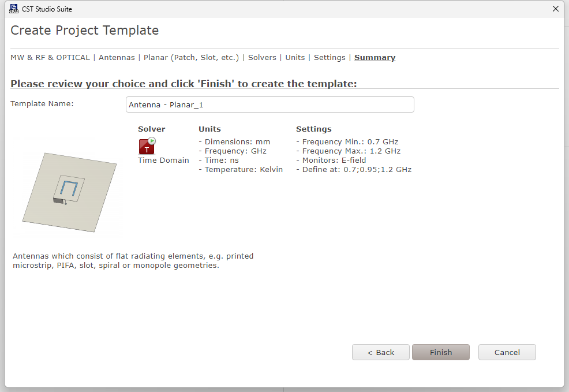
Task: Click the Frequency Min. 0.7 GHz setting line
Action: pos(347,141)
